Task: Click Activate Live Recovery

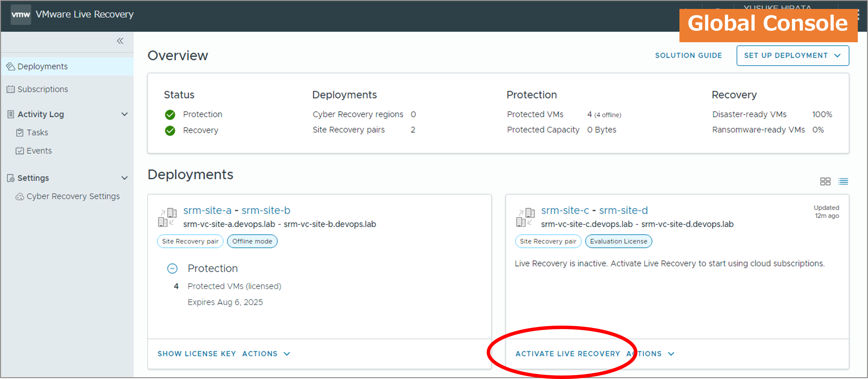Action: point(568,354)
